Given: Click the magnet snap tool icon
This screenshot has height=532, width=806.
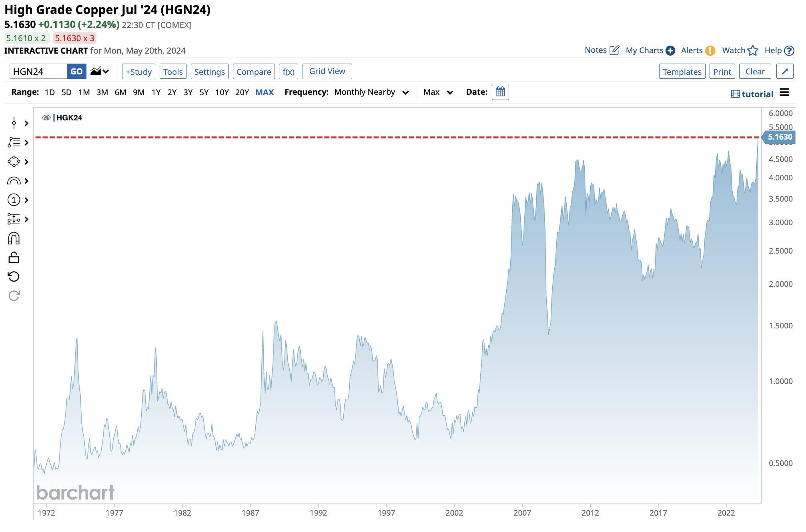Looking at the screenshot, I should (14, 239).
